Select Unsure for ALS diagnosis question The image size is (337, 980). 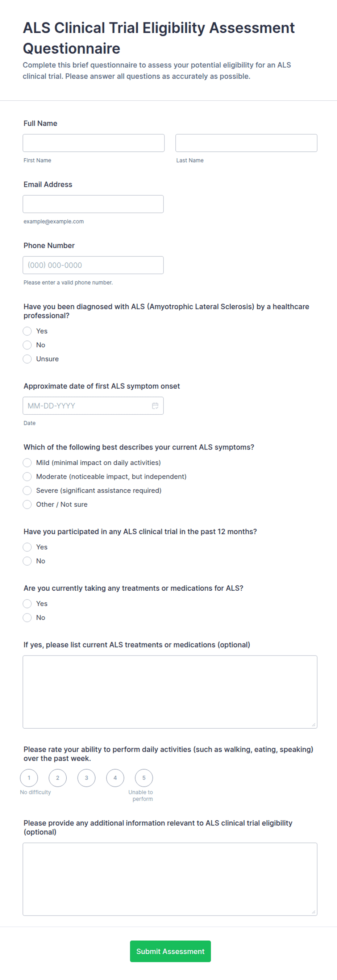[27, 359]
